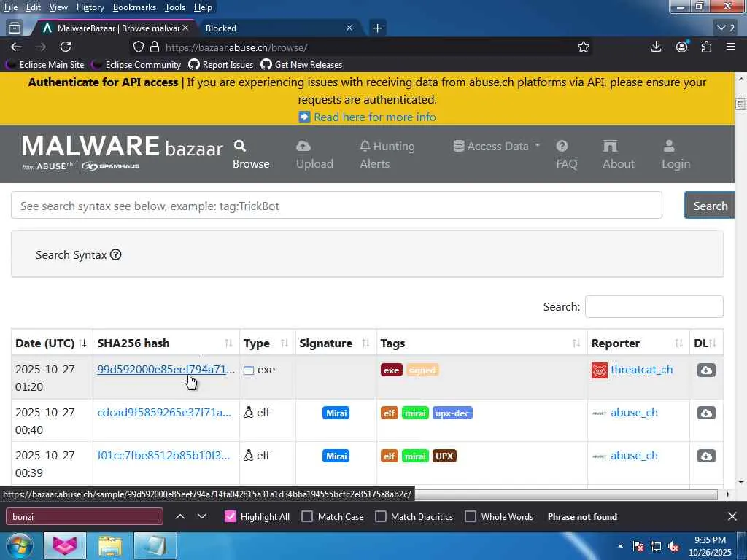The height and width of the screenshot is (560, 747).
Task: Click the main malware search field
Action: pyautogui.click(x=336, y=205)
